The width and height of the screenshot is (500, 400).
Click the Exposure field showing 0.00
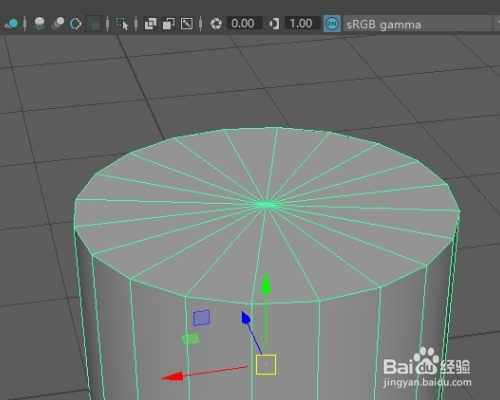244,23
